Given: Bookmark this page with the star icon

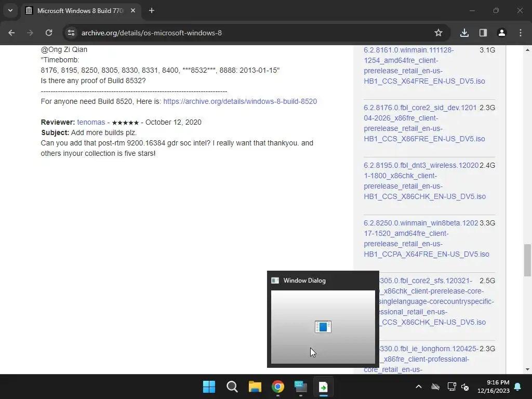Looking at the screenshot, I should (438, 33).
